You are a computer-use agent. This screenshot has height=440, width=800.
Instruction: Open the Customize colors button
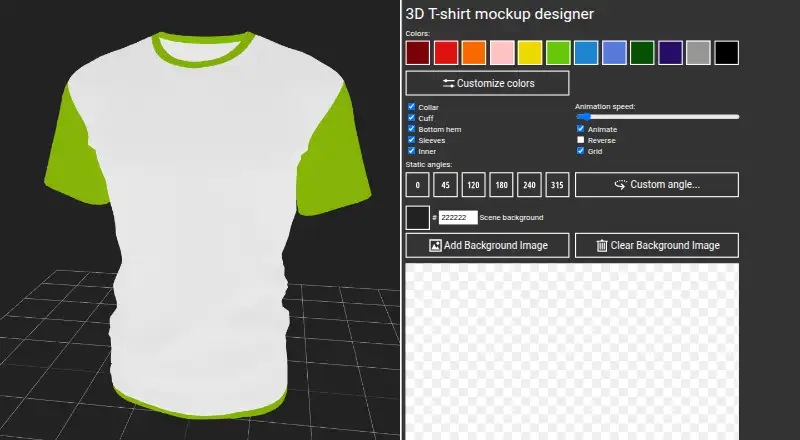[487, 83]
